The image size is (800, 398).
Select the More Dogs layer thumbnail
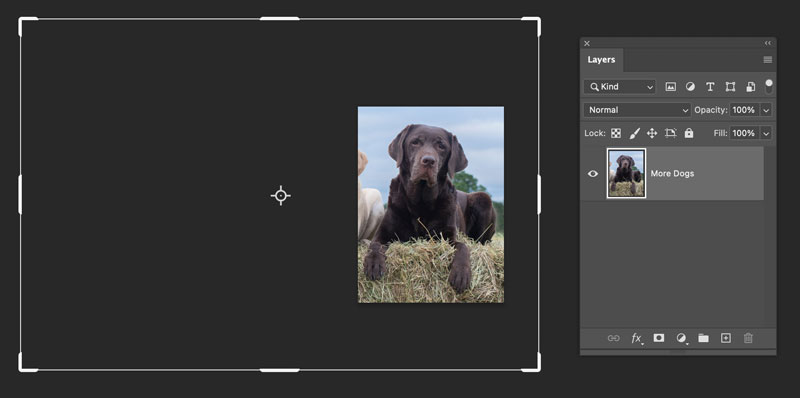pos(626,173)
